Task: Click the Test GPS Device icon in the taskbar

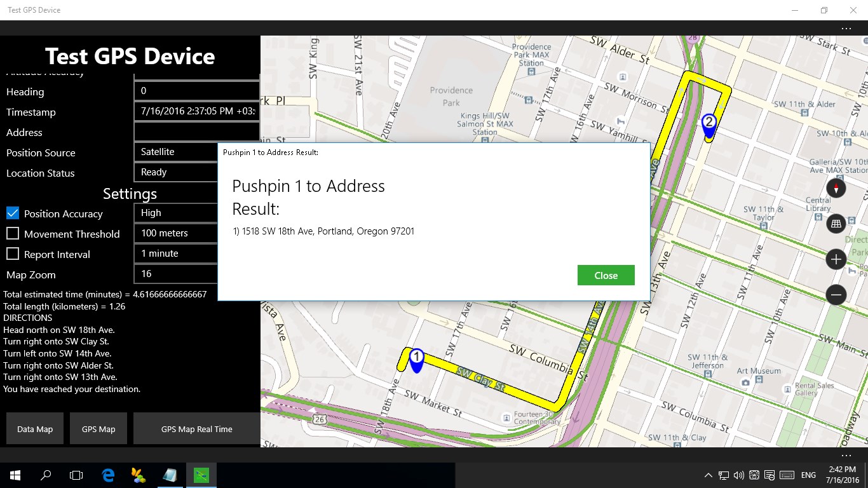Action: pos(201,475)
